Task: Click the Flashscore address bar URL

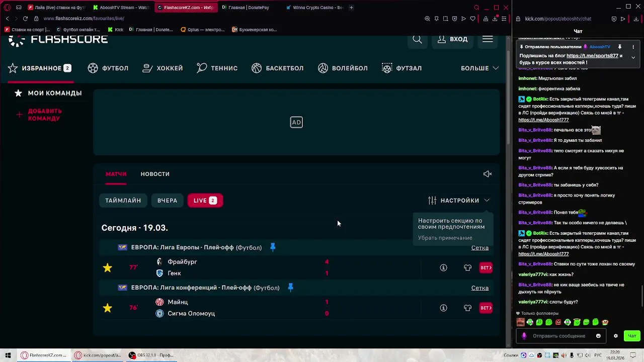Action: click(x=84, y=19)
